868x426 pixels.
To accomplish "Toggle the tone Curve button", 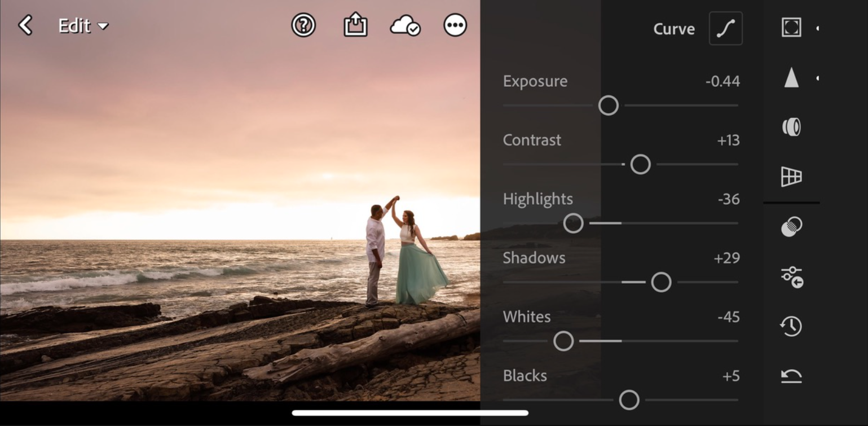I will click(725, 29).
